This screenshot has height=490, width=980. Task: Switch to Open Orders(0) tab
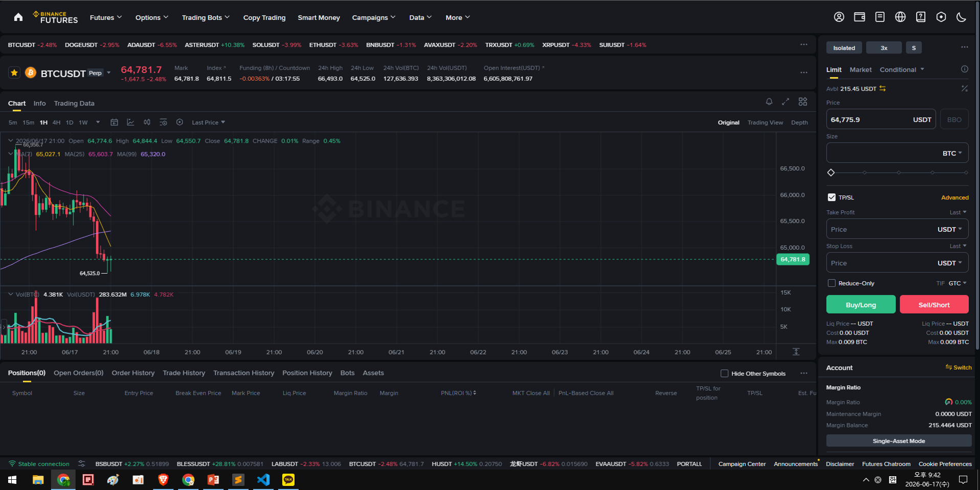point(79,373)
